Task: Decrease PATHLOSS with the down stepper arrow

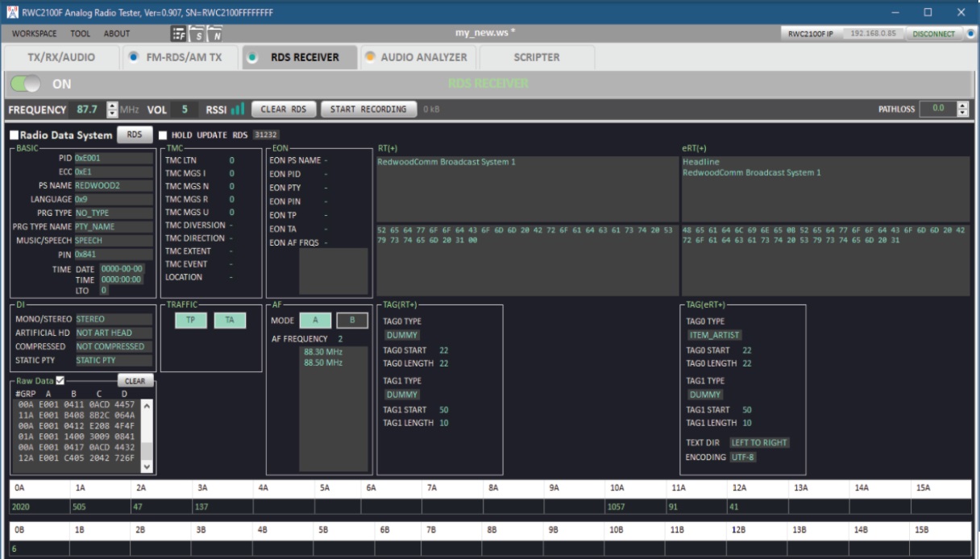Action: (x=962, y=113)
